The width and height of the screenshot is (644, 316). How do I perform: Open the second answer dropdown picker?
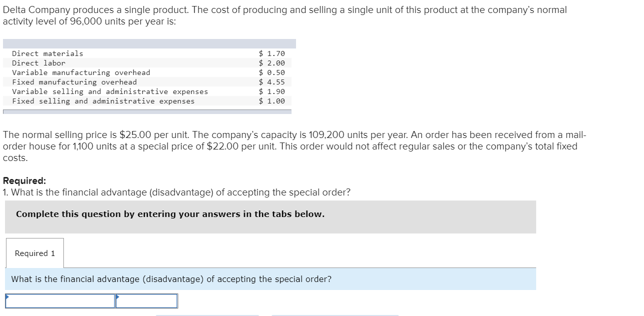click(147, 301)
